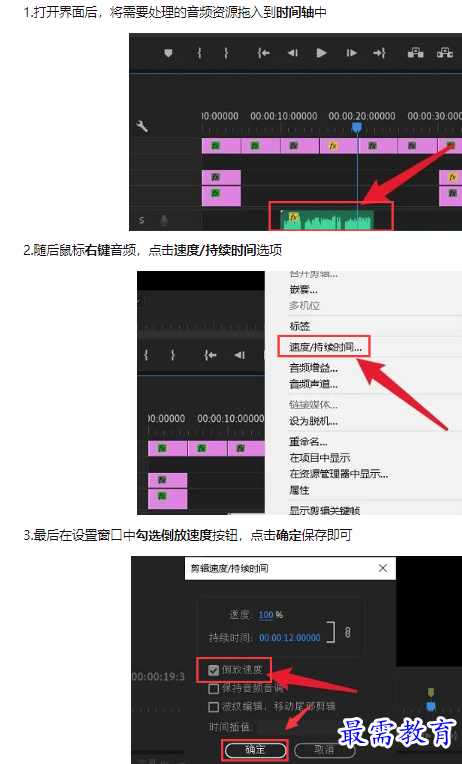Click the 速度 100 % value field
Screen dimensions: 462x764
(x=266, y=615)
